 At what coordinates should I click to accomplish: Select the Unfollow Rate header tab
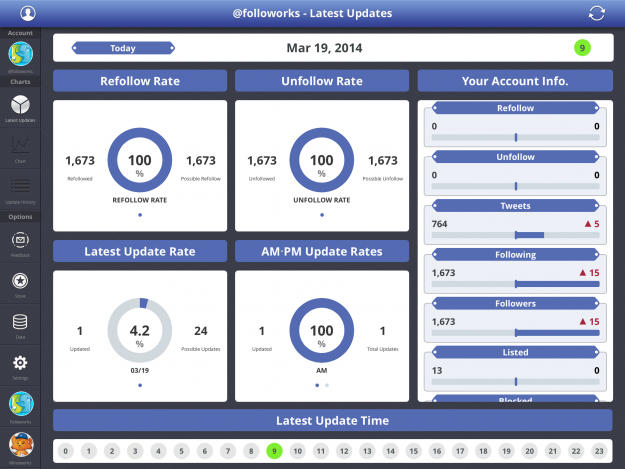tap(322, 81)
